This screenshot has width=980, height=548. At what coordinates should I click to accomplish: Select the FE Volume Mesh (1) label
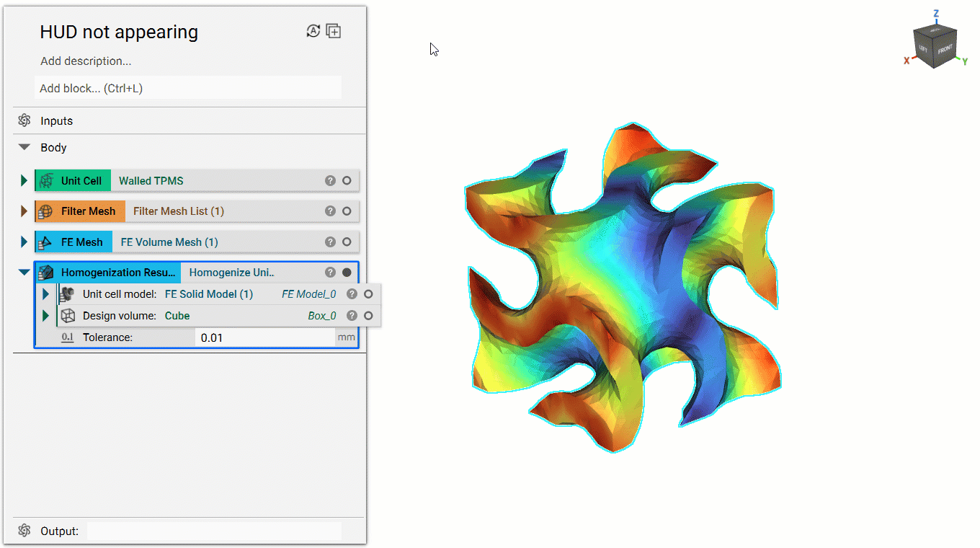(x=169, y=242)
